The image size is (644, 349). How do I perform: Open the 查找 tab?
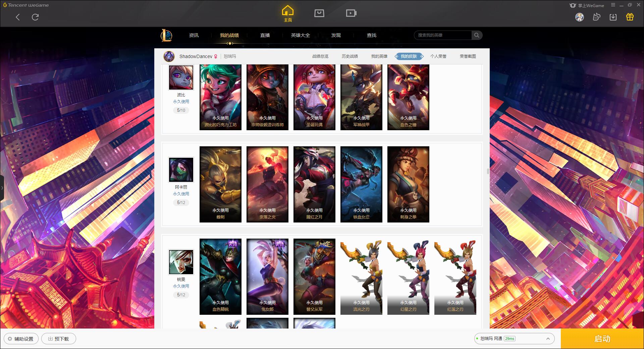click(x=372, y=35)
